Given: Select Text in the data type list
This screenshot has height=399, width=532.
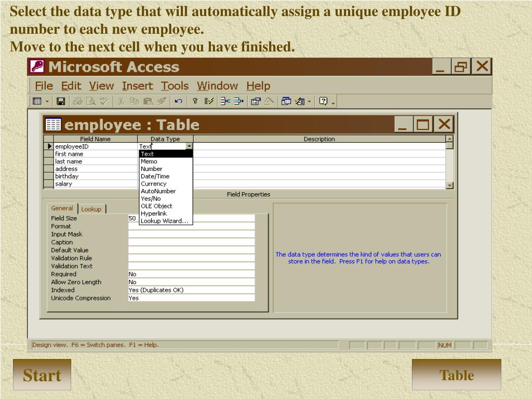Looking at the screenshot, I should 166,154.
